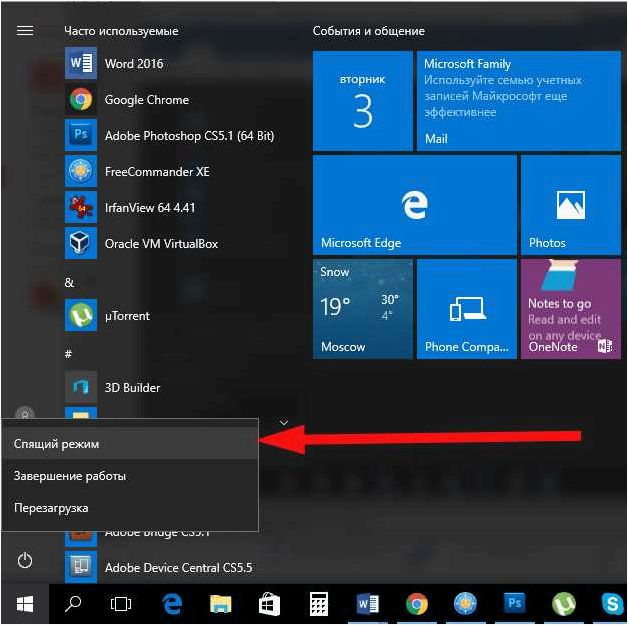The image size is (628, 625).
Task: Click the Windows Start button
Action: pos(25,604)
